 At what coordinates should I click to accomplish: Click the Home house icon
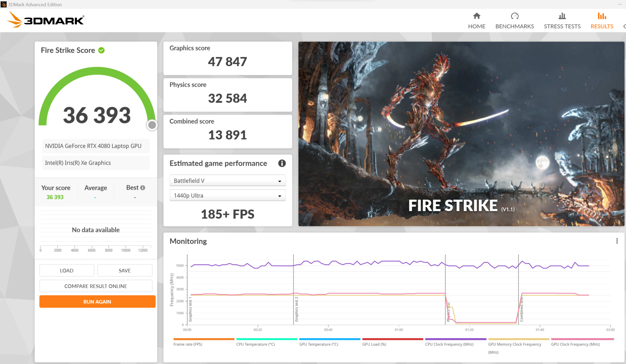[476, 16]
